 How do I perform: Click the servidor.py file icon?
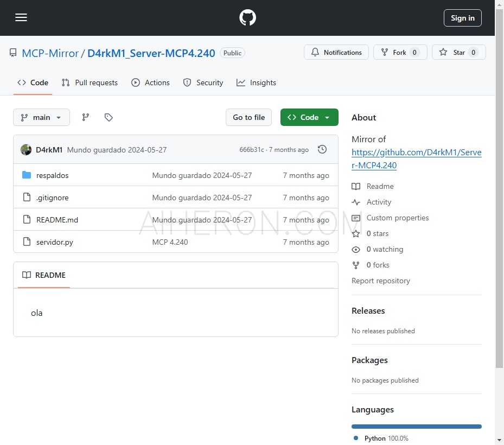[27, 241]
